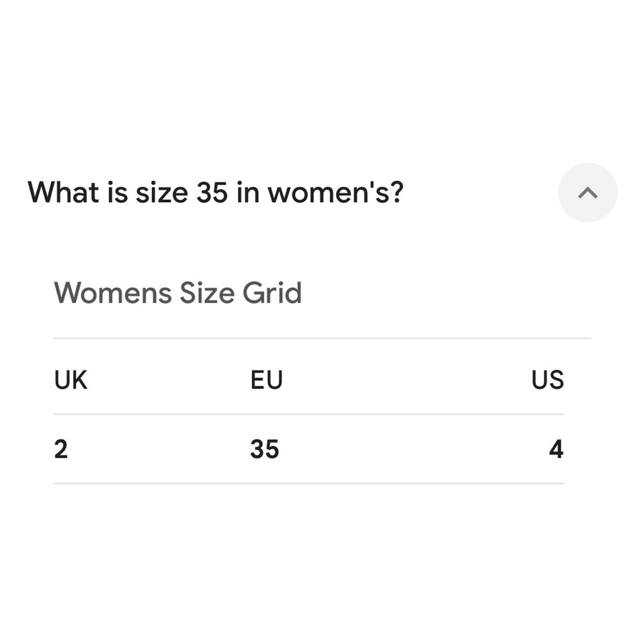Viewport: 644px width, 644px height.
Task: Click the word "What" starting the question
Action: tap(63, 192)
